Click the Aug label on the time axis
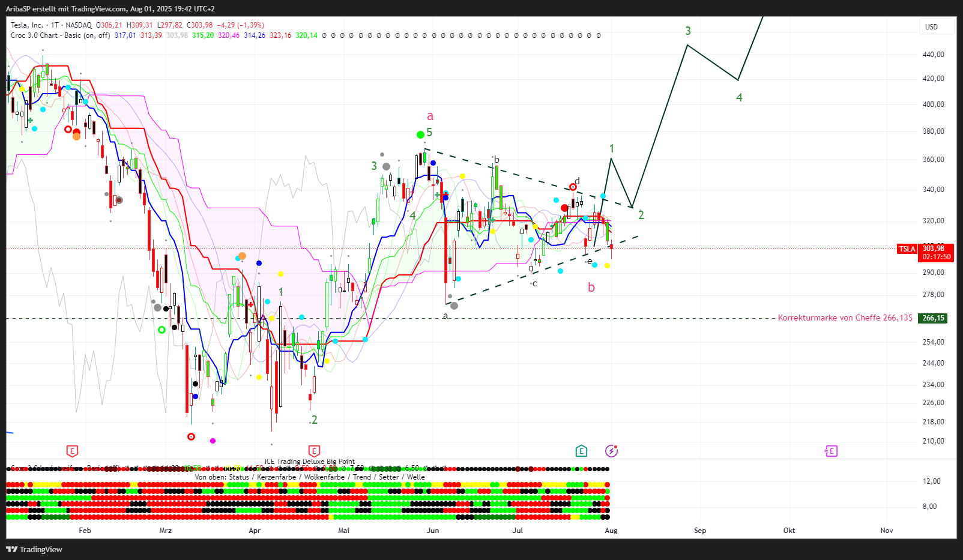963x560 pixels. [x=611, y=531]
